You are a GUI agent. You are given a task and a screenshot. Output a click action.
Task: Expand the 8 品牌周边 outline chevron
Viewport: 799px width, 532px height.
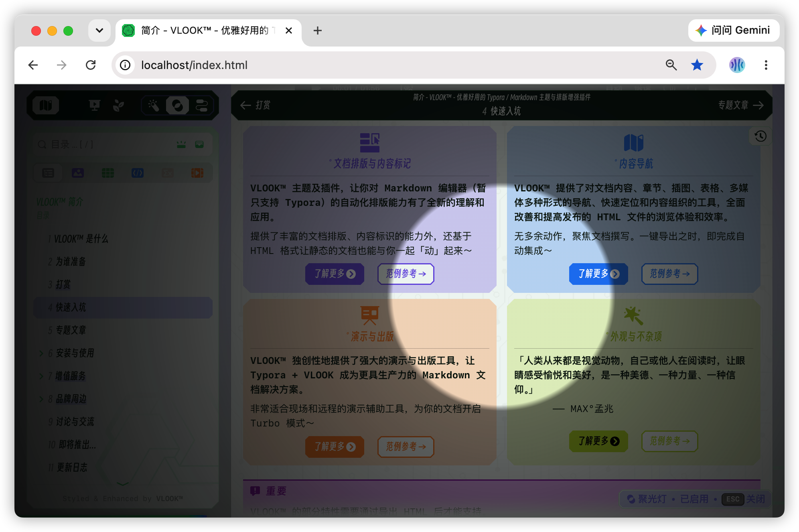41,399
